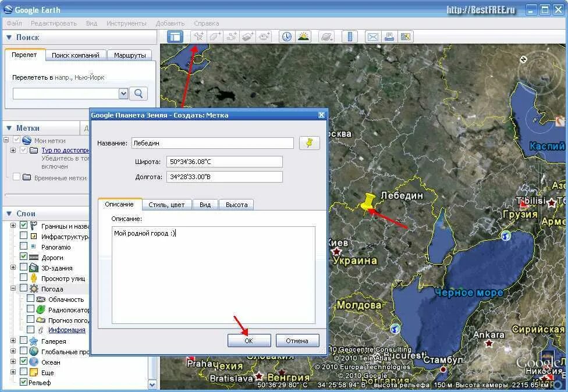
Task: Open the placemark pushpin icon chooser
Action: (x=310, y=143)
